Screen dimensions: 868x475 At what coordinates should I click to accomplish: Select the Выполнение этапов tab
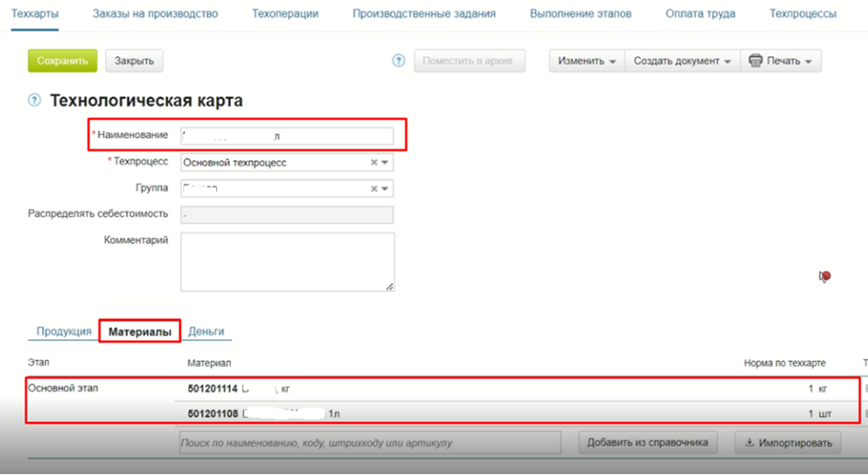(x=581, y=14)
